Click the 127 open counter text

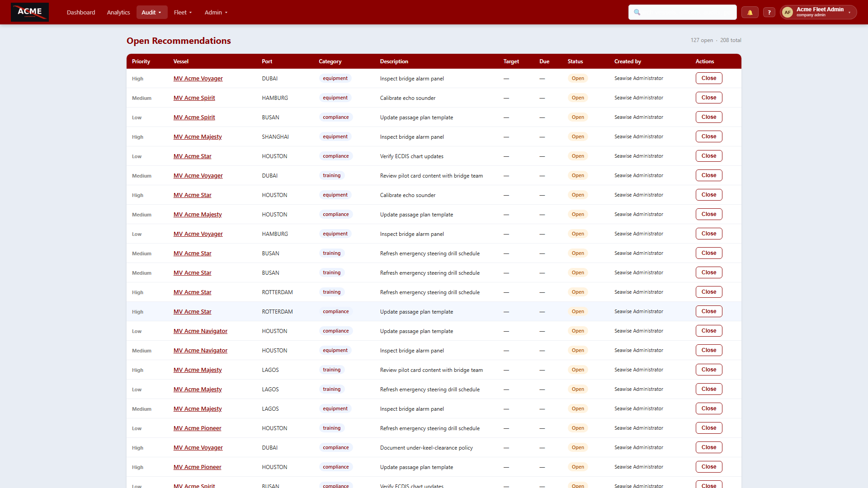pyautogui.click(x=702, y=40)
